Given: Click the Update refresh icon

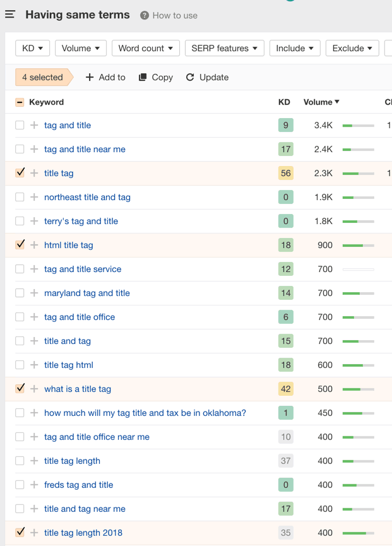Looking at the screenshot, I should pos(190,77).
